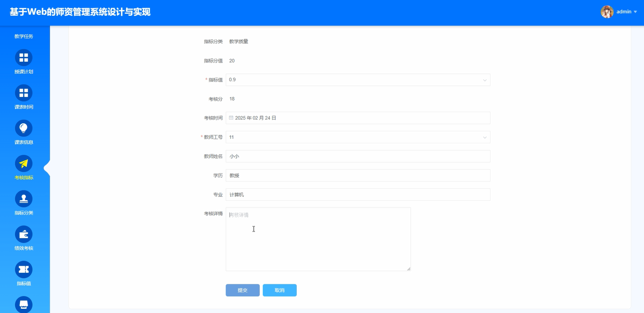Select the 授课计划 menu label

24,72
